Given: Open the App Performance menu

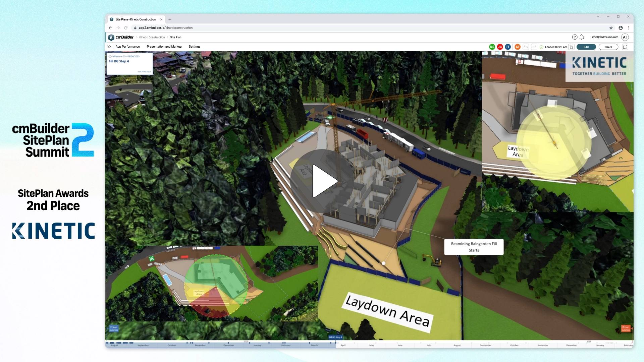Looking at the screenshot, I should coord(127,47).
